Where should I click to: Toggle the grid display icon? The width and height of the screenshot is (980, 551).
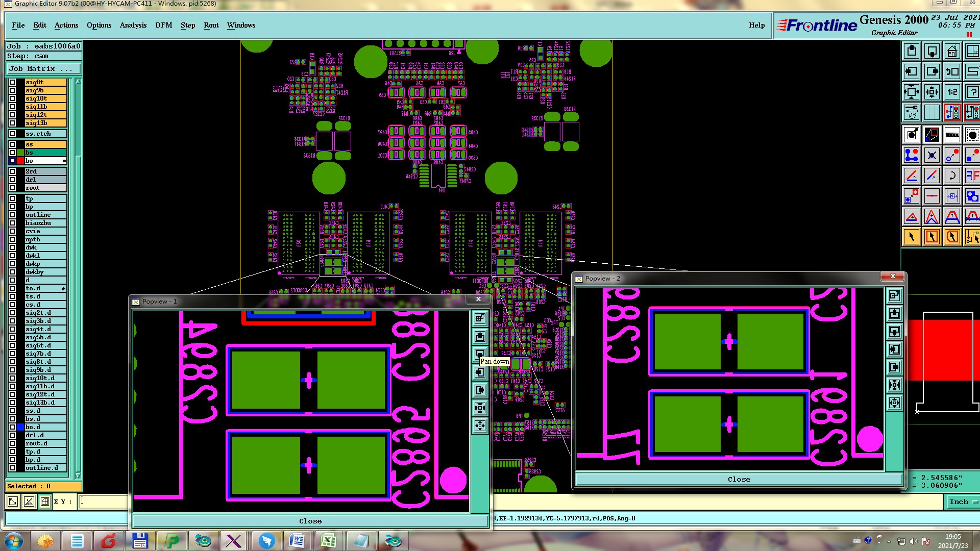[x=932, y=112]
